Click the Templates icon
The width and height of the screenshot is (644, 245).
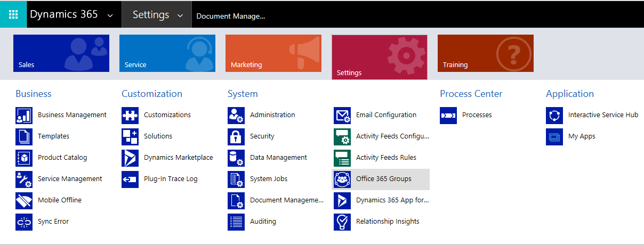pyautogui.click(x=24, y=136)
